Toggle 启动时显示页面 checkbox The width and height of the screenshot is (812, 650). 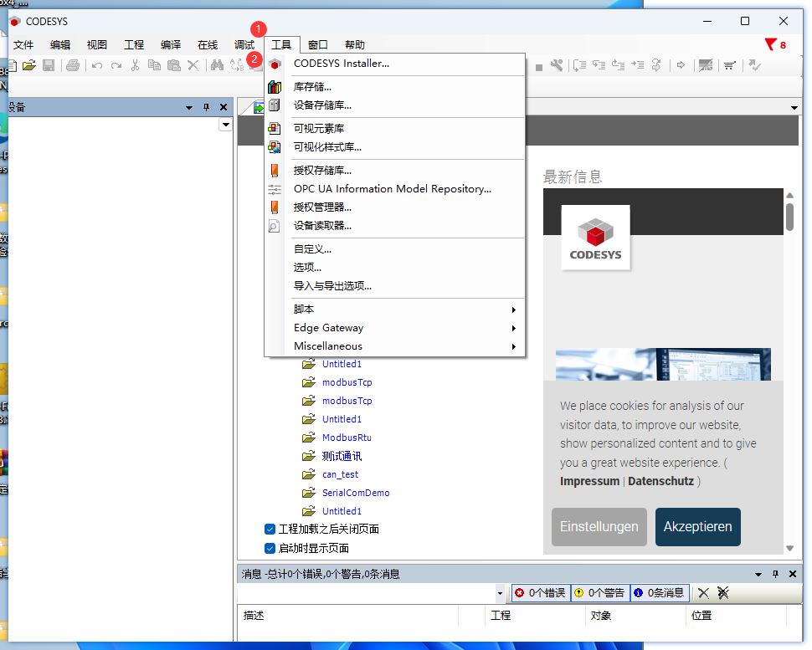tap(270, 548)
